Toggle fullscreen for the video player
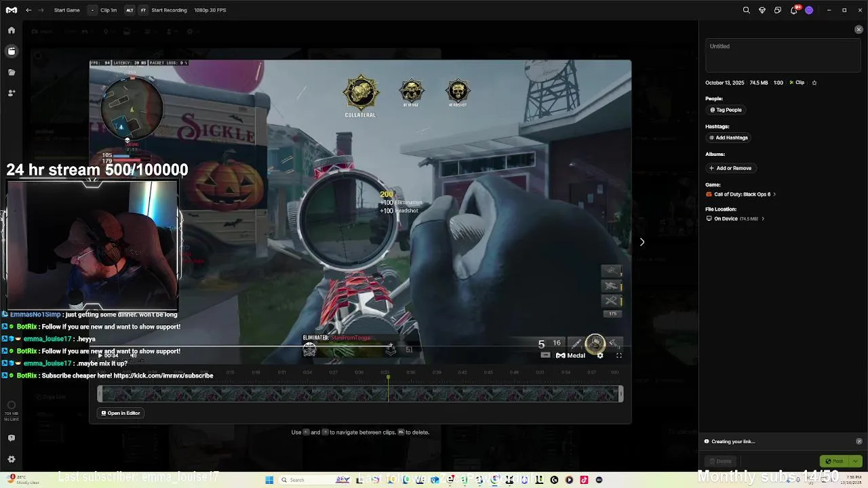868x488 pixels. (x=618, y=355)
